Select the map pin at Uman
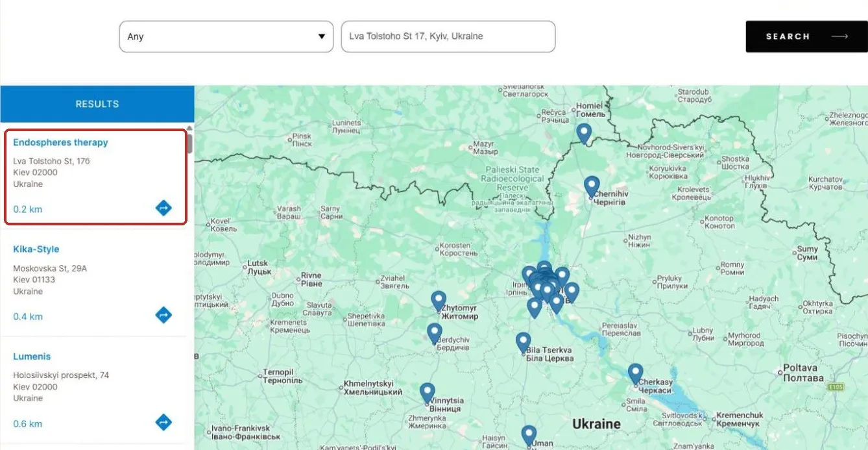This screenshot has width=868, height=450. coord(529,436)
